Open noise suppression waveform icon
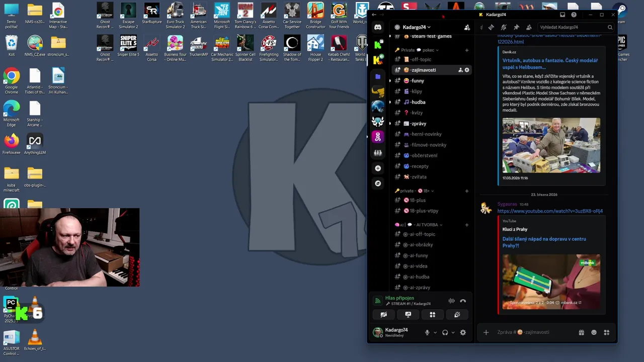Screen dimensions: 644x362 pyautogui.click(x=451, y=301)
